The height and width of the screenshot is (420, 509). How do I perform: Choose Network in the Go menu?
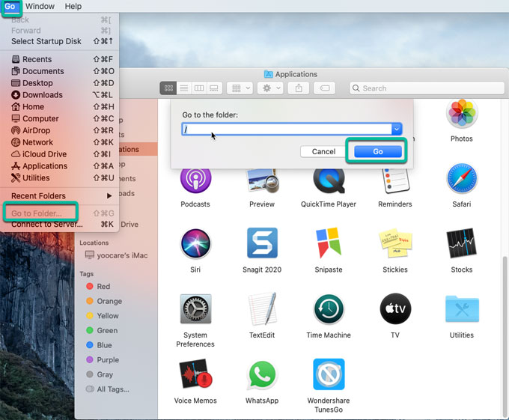[60, 142]
